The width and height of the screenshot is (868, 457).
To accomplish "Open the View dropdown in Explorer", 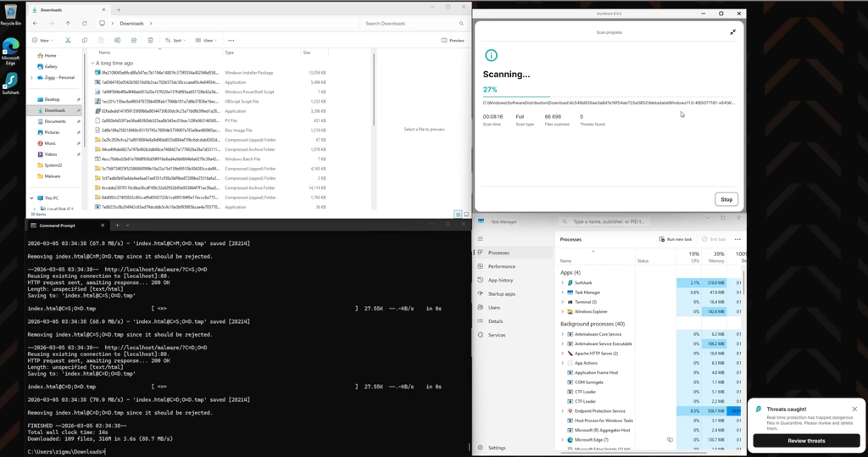I will click(x=207, y=41).
